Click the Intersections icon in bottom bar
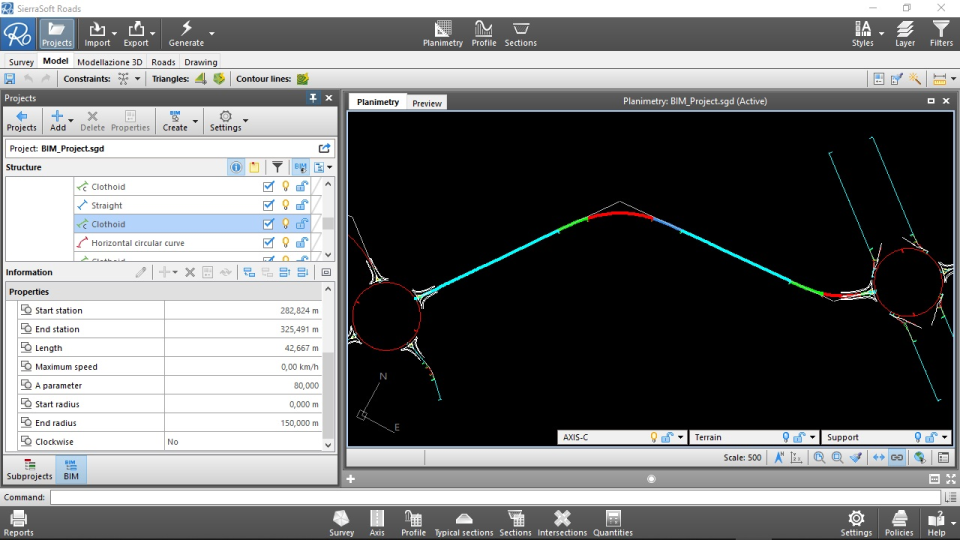Image resolution: width=960 pixels, height=540 pixels. click(x=562, y=518)
